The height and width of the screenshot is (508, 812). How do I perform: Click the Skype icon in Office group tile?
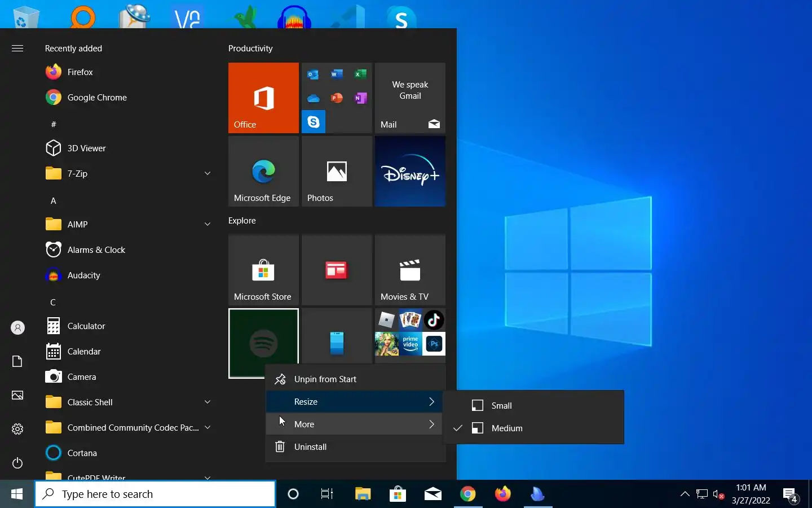click(314, 122)
